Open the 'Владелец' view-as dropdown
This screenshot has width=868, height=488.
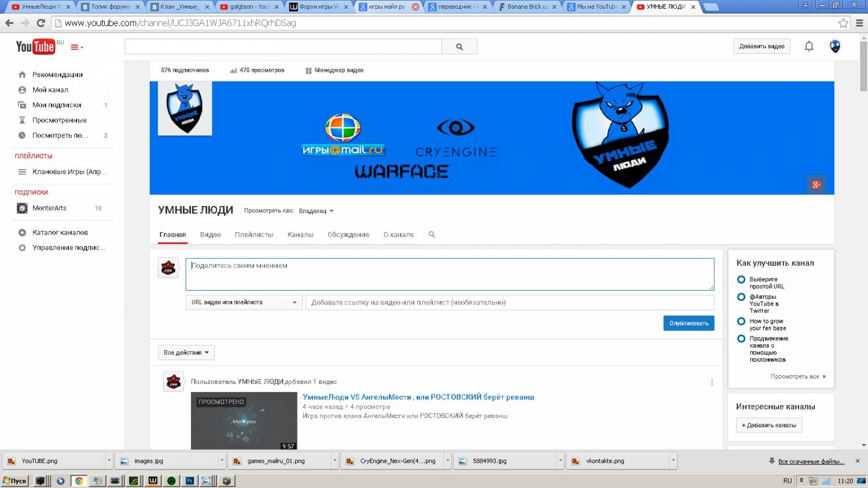click(x=316, y=211)
